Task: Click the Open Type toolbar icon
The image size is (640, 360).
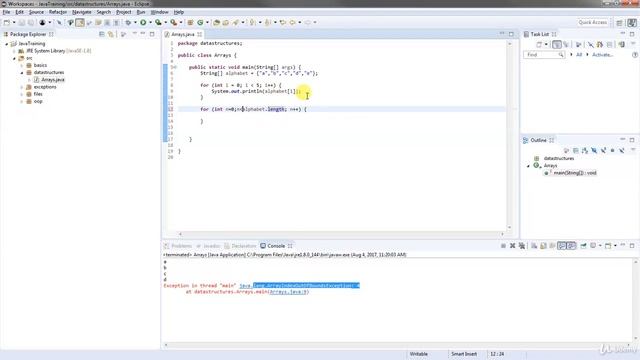Action: (217, 22)
